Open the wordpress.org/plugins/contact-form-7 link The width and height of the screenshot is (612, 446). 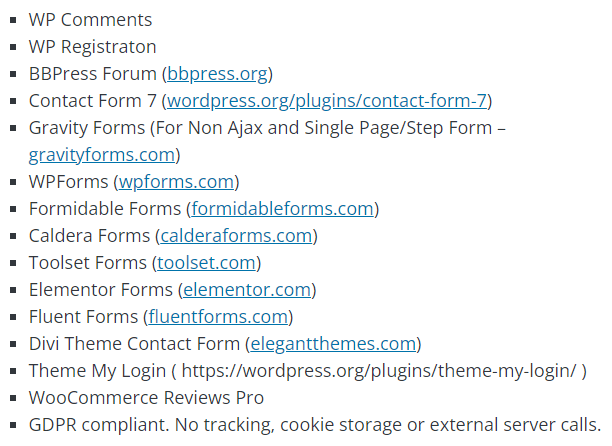point(327,101)
